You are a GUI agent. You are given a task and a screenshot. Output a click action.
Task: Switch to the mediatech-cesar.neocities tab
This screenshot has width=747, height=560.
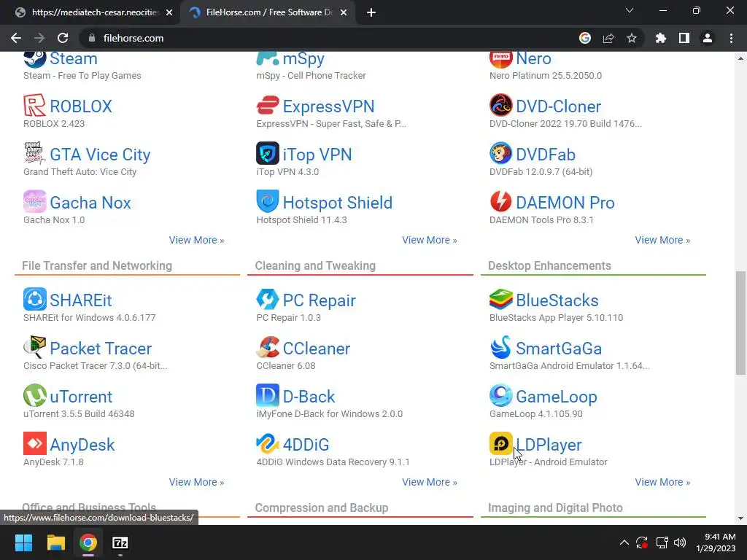tap(90, 12)
